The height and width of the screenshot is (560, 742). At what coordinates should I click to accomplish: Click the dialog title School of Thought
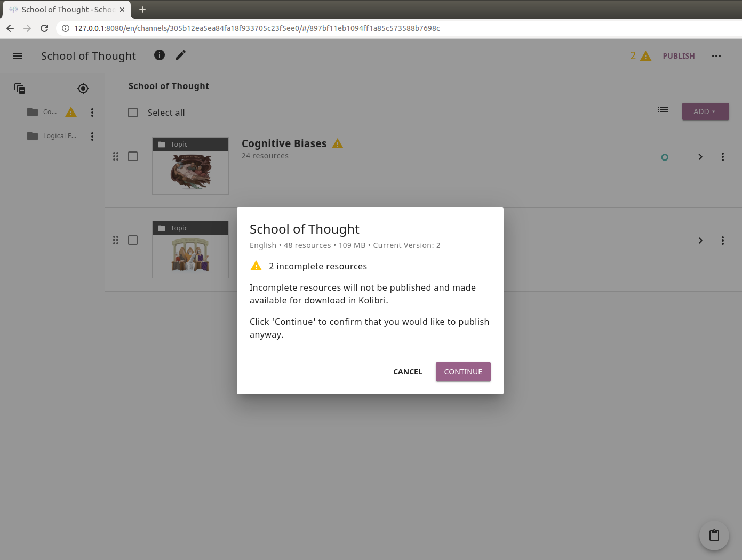[x=305, y=229]
